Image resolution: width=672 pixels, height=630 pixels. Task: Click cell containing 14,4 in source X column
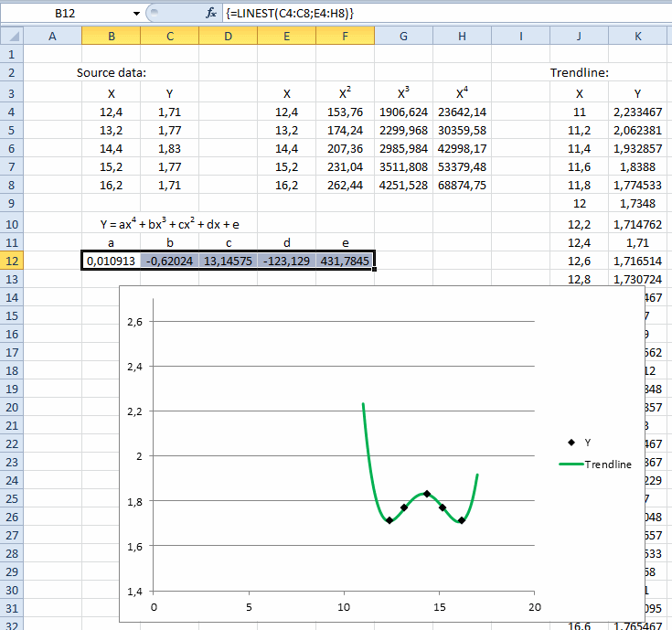[111, 149]
